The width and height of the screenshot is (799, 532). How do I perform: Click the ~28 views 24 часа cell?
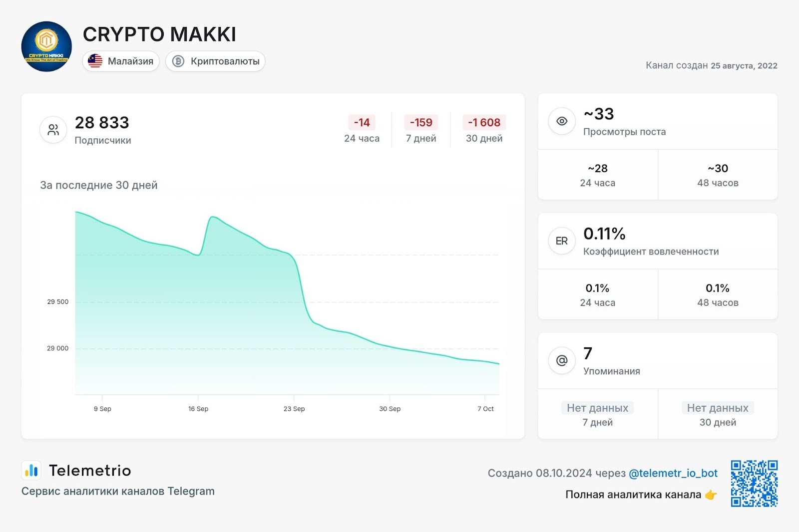coord(598,175)
